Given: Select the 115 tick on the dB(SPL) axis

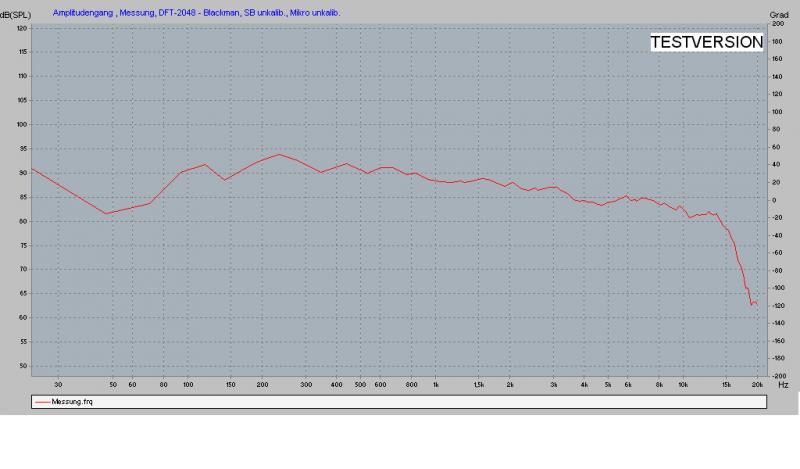Looking at the screenshot, I should pos(22,52).
